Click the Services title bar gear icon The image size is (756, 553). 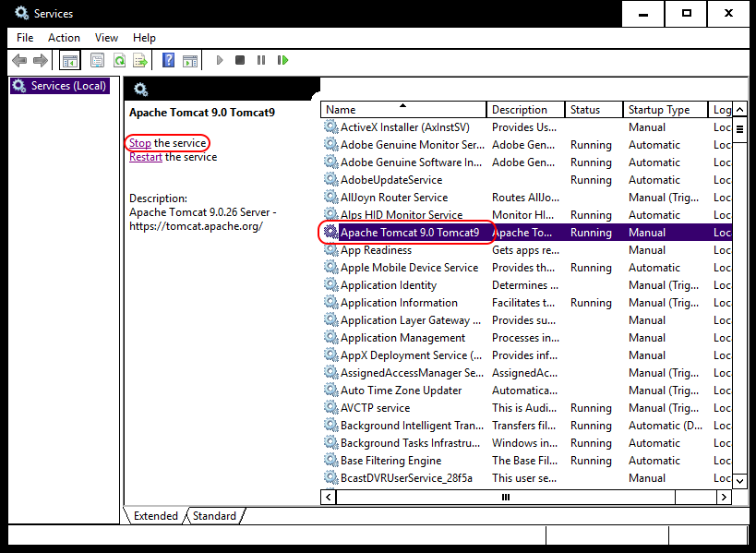click(22, 13)
